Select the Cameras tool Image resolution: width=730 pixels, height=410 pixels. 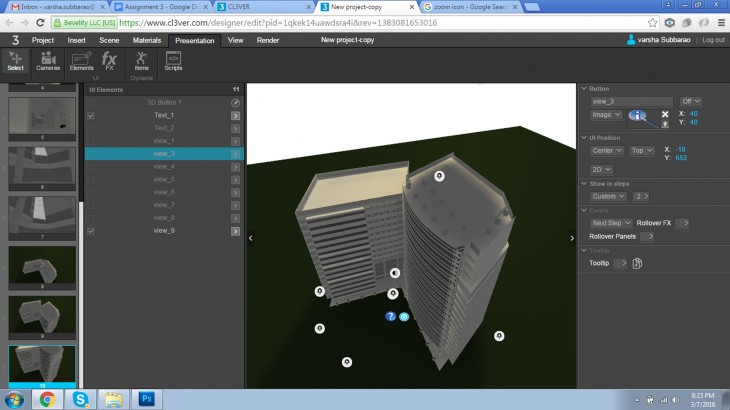[48, 61]
